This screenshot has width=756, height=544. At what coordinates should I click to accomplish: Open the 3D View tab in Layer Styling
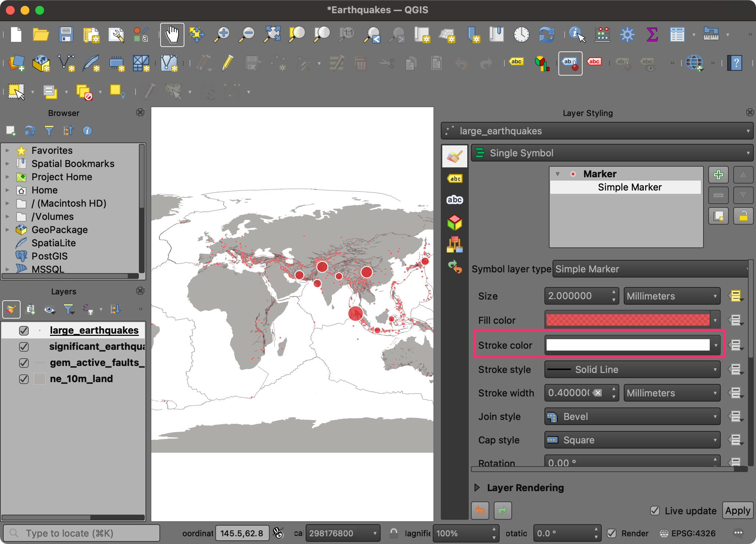pyautogui.click(x=455, y=222)
